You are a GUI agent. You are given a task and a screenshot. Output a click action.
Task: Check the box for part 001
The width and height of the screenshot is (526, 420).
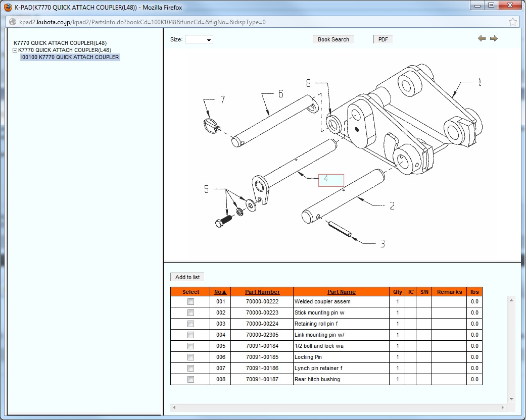pos(190,302)
